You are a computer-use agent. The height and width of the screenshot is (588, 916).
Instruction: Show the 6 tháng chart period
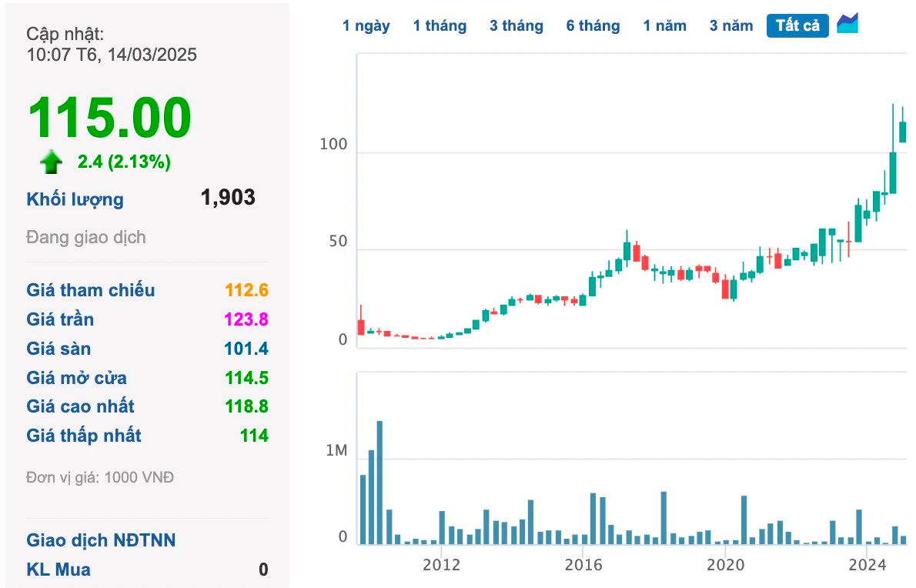(x=593, y=26)
